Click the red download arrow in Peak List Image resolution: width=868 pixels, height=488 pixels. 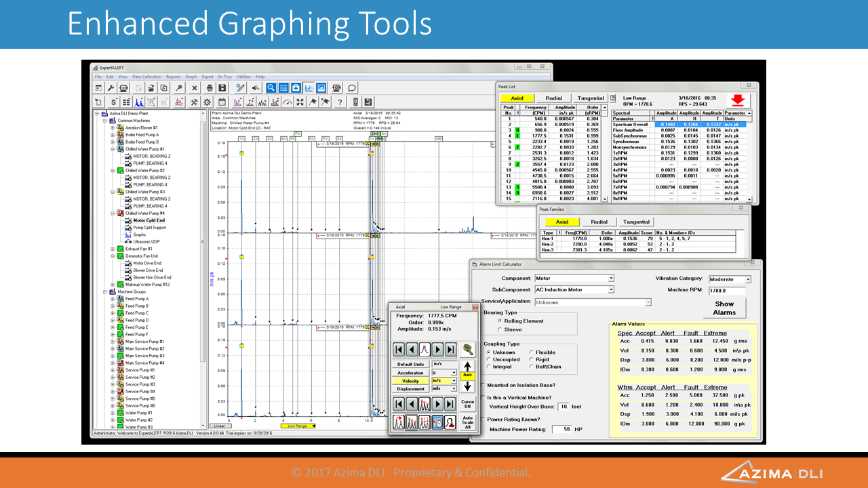[x=738, y=100]
